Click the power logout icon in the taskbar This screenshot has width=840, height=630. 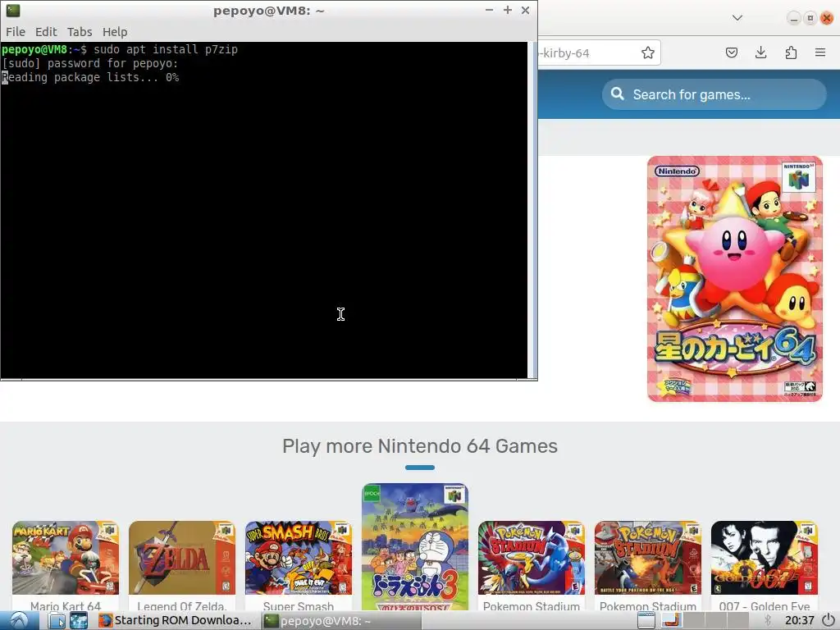tap(829, 620)
